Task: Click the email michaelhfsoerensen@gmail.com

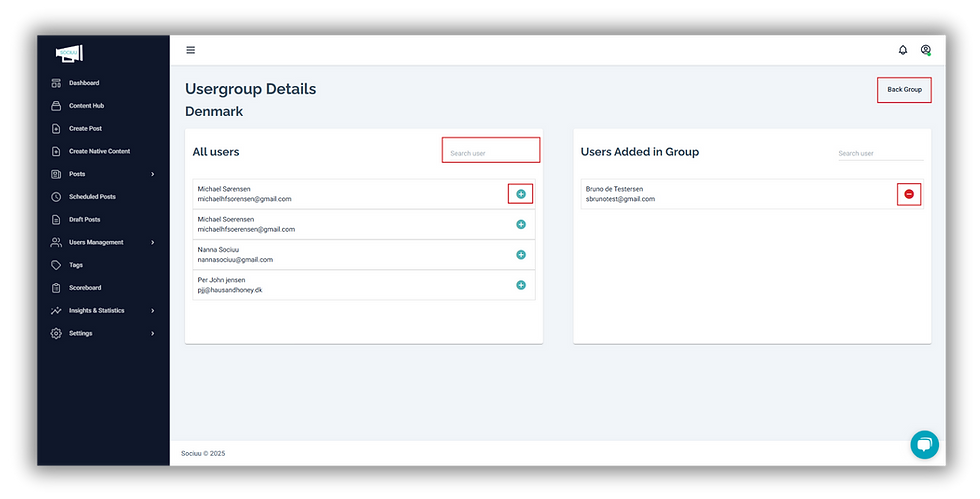Action: [x=246, y=229]
